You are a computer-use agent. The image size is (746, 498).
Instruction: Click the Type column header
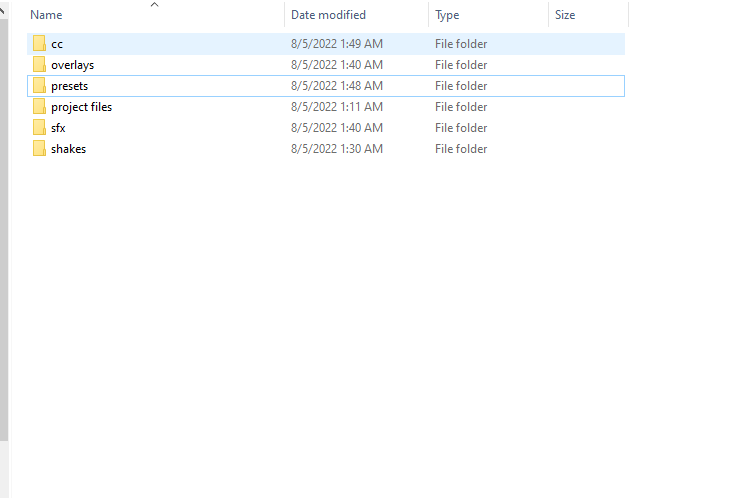447,15
